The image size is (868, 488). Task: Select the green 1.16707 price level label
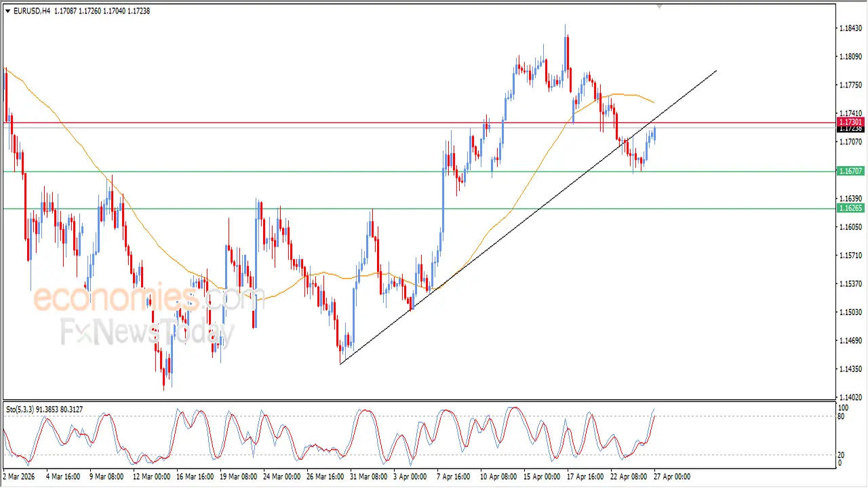pyautogui.click(x=850, y=171)
